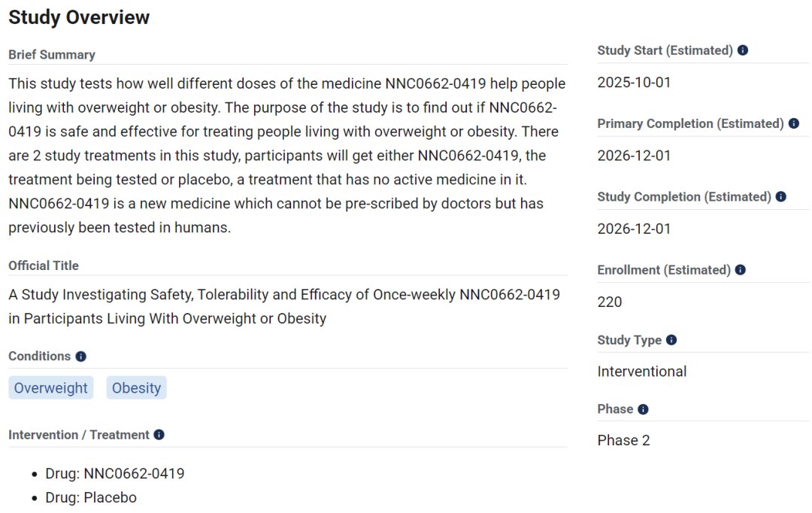Viewport: 812px width, 513px height.
Task: Click Drug: NNC0662-0419 list item
Action: pos(115,474)
